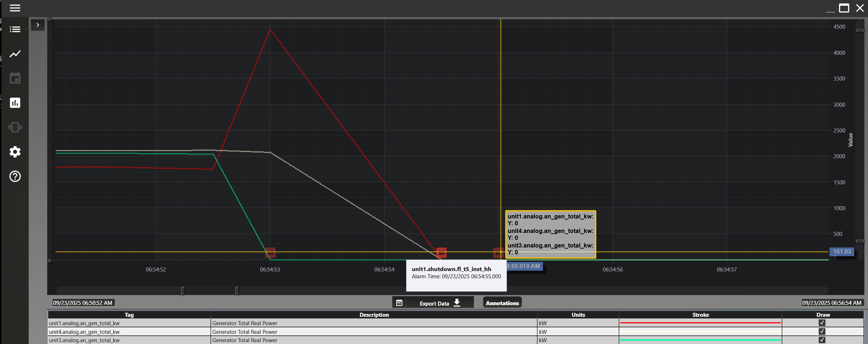The image size is (868, 344).
Task: Select the vibration analysis icon
Action: pyautogui.click(x=15, y=127)
